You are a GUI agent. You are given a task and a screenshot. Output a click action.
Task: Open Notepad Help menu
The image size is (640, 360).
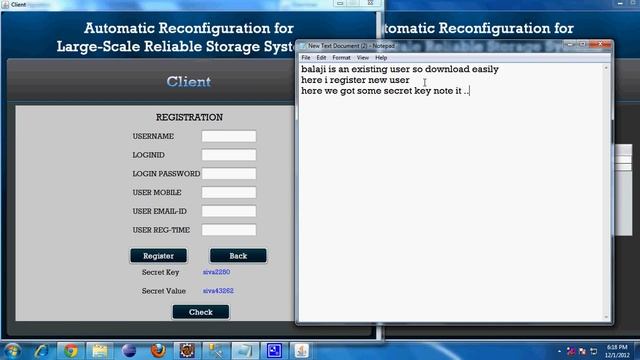tap(381, 58)
